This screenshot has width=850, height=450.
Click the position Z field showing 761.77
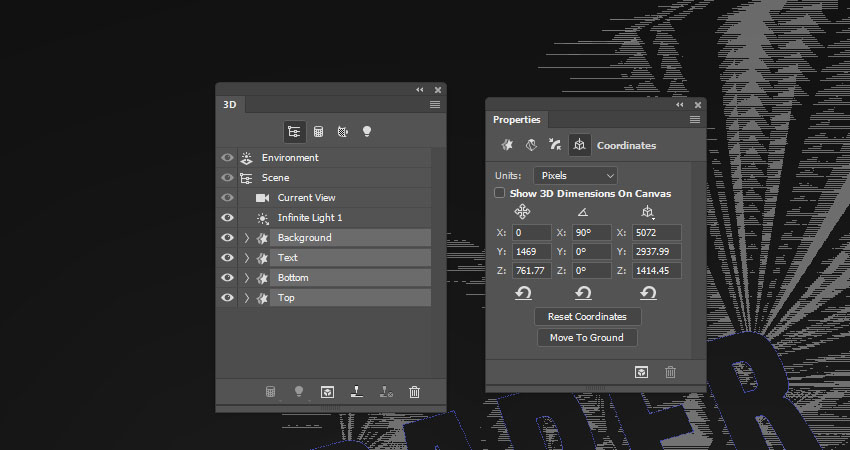[531, 271]
